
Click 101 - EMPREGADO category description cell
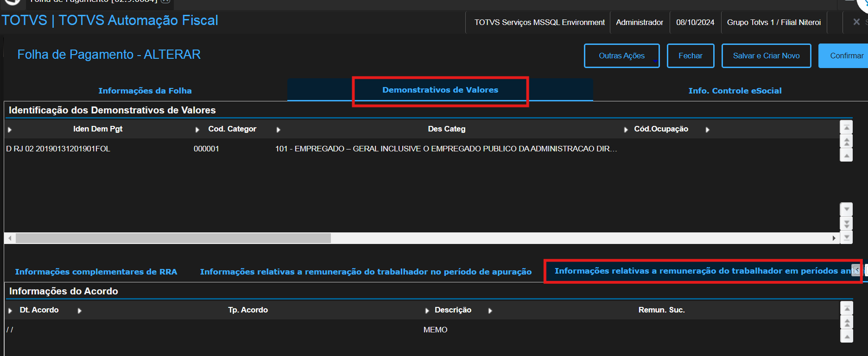pos(446,149)
